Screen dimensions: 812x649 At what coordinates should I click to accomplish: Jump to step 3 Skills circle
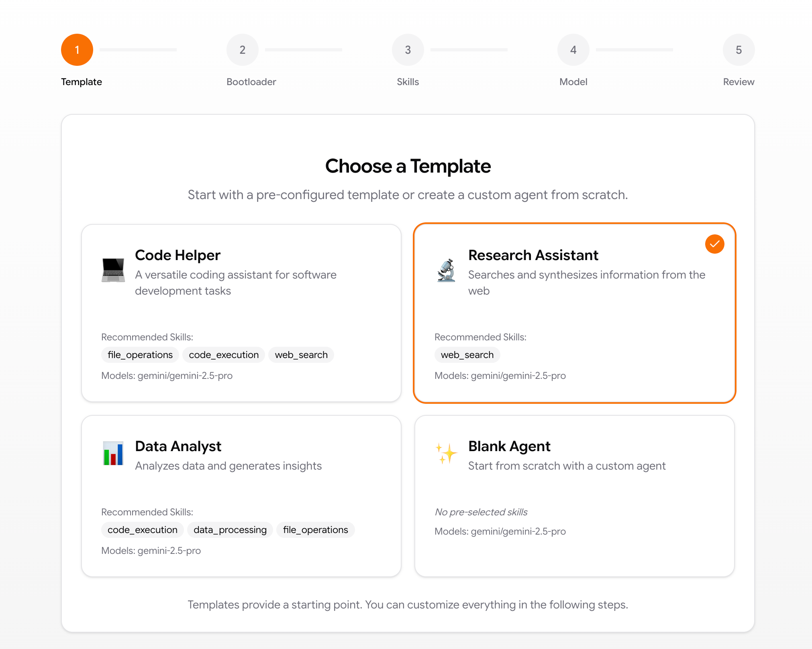click(408, 50)
